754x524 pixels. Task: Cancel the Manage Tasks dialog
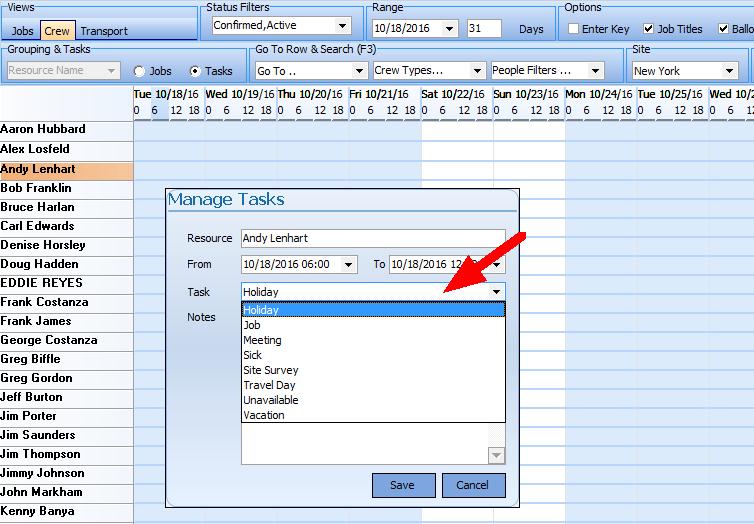point(472,485)
